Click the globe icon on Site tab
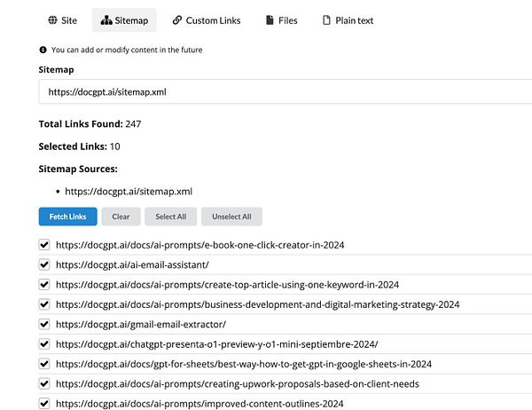This screenshot has height=410, width=532. [52, 20]
